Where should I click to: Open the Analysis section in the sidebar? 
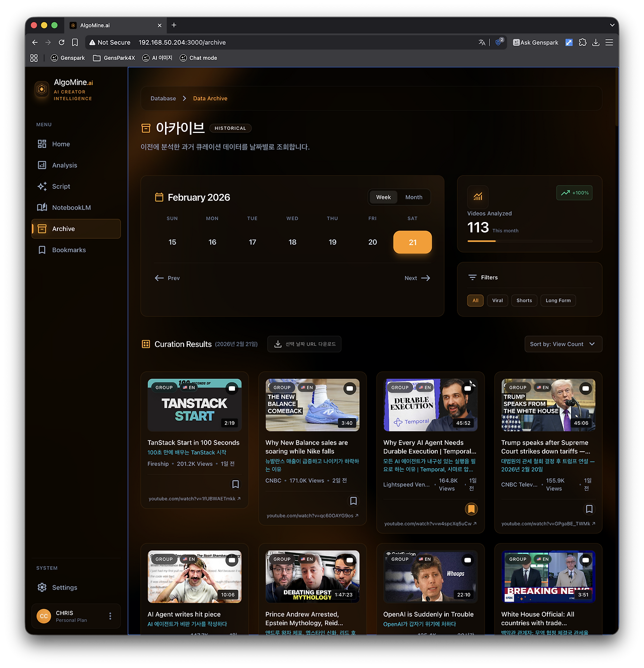coord(64,165)
